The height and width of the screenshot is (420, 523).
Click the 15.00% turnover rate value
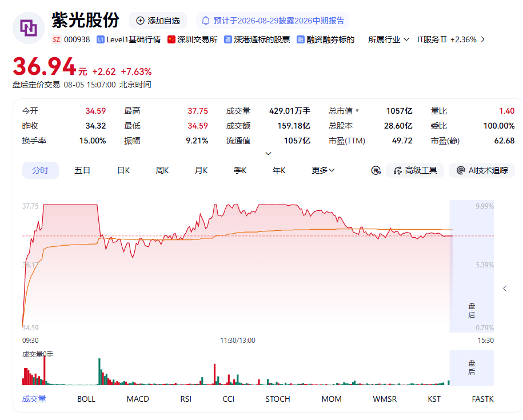tap(93, 141)
